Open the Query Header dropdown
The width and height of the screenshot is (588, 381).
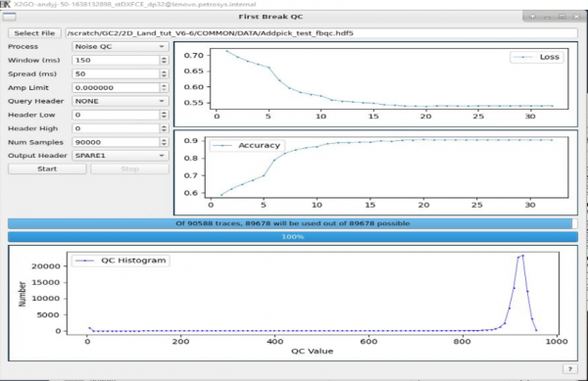coord(120,101)
